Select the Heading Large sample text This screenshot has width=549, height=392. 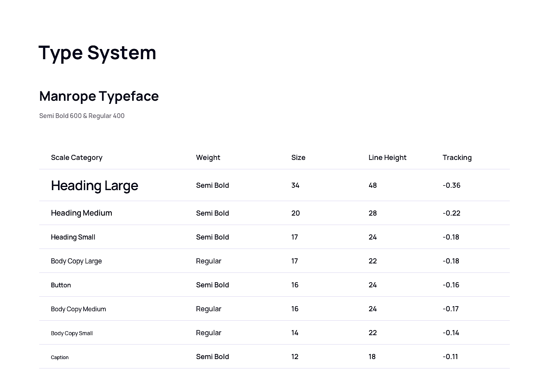(x=95, y=185)
